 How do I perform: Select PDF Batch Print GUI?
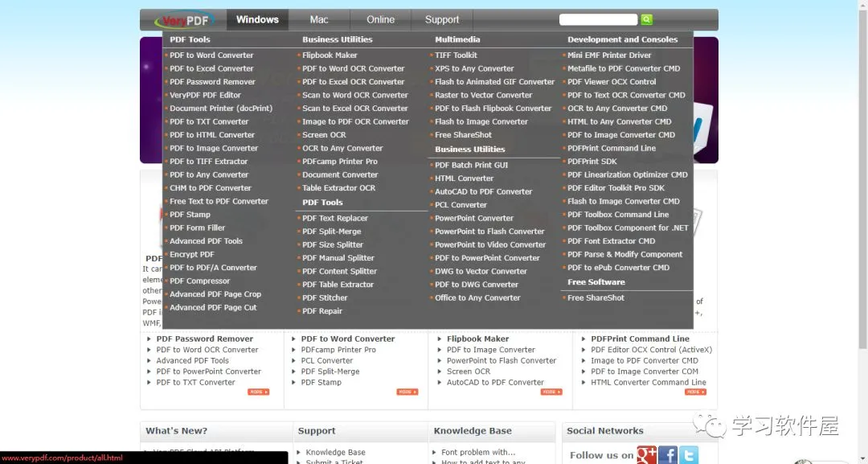(x=471, y=165)
